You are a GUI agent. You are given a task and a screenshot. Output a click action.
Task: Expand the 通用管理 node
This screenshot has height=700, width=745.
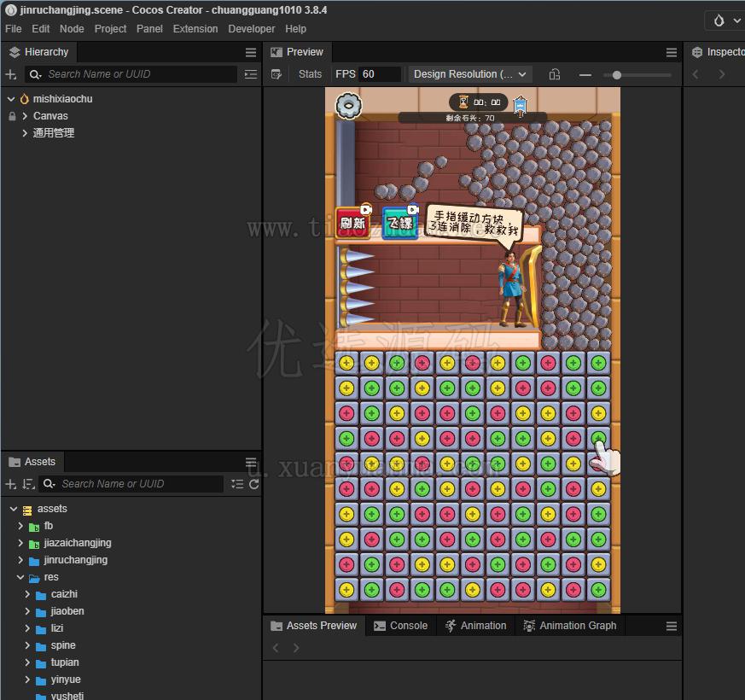[25, 133]
